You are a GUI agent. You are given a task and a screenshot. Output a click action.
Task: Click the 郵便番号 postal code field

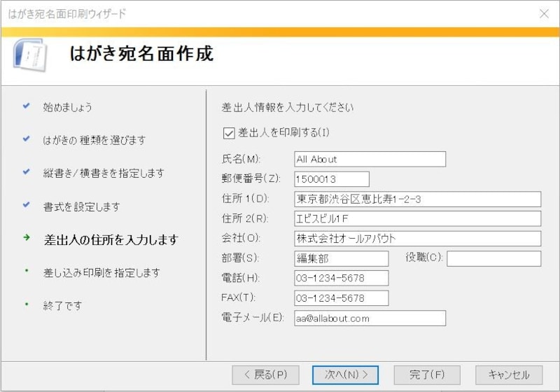point(331,179)
